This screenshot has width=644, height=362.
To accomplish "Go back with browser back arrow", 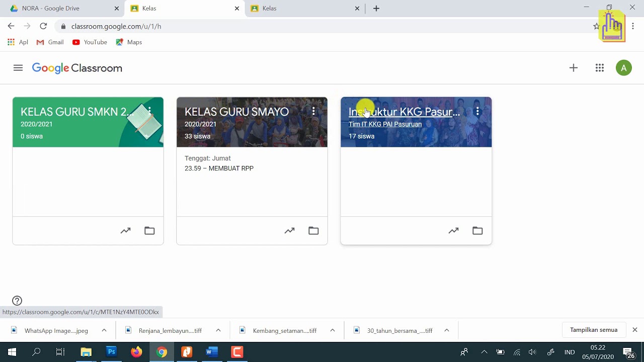I will coord(11,26).
